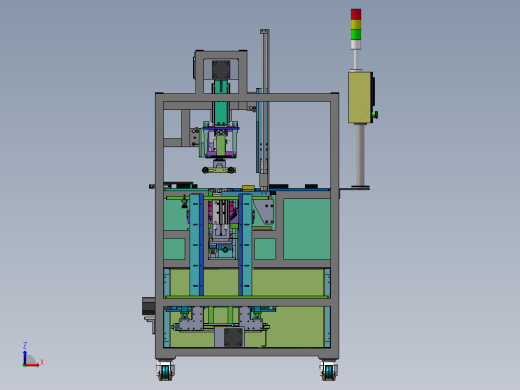Select the large green panel on the right
The height and width of the screenshot is (390, 520).
[x=307, y=229]
